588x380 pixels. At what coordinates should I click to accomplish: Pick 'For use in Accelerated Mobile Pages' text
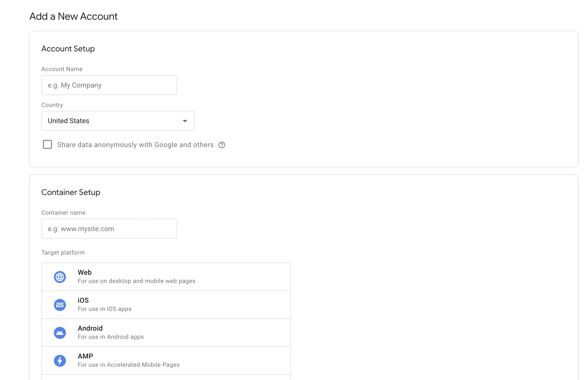coord(129,365)
